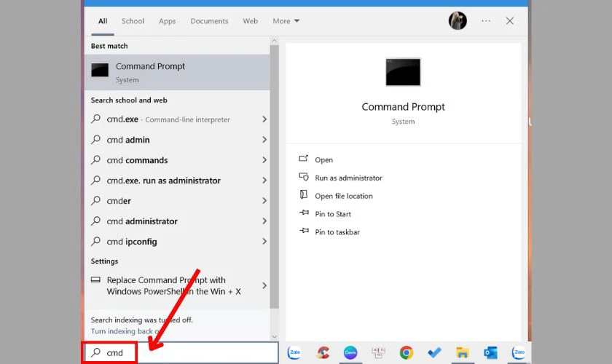Click the results list scrollbar thumb
The width and height of the screenshot is (612, 364).
click(274, 176)
